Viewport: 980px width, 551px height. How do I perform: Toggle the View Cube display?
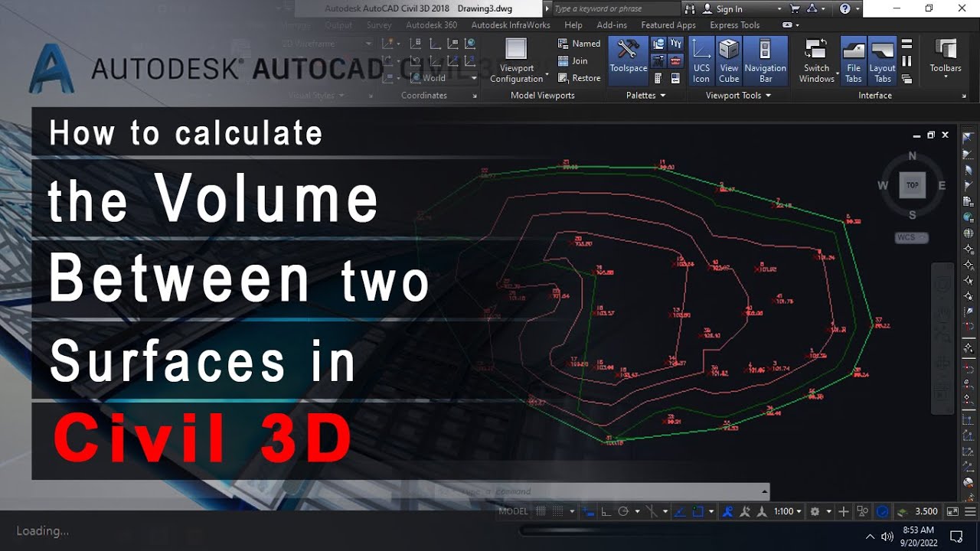pyautogui.click(x=729, y=60)
